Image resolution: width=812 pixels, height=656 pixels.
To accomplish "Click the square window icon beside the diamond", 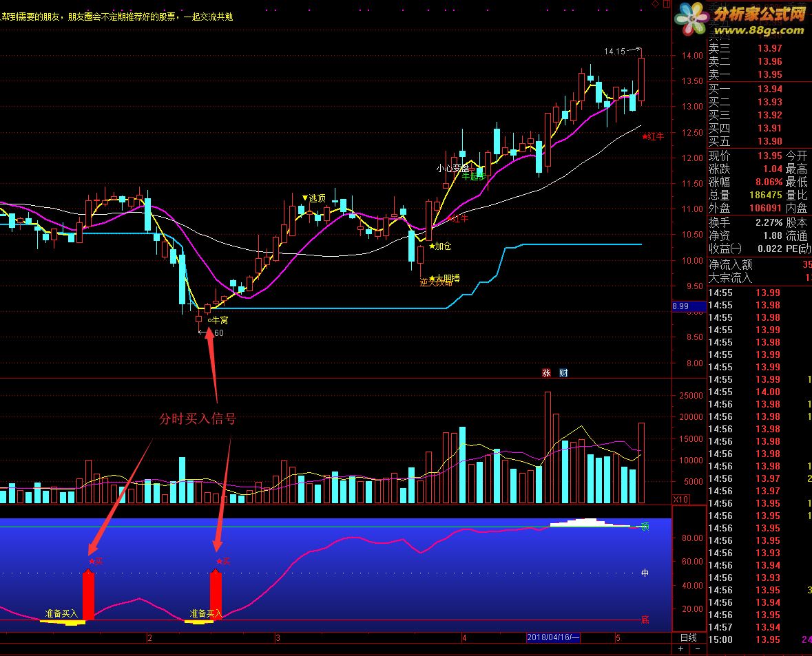I will [x=667, y=4].
